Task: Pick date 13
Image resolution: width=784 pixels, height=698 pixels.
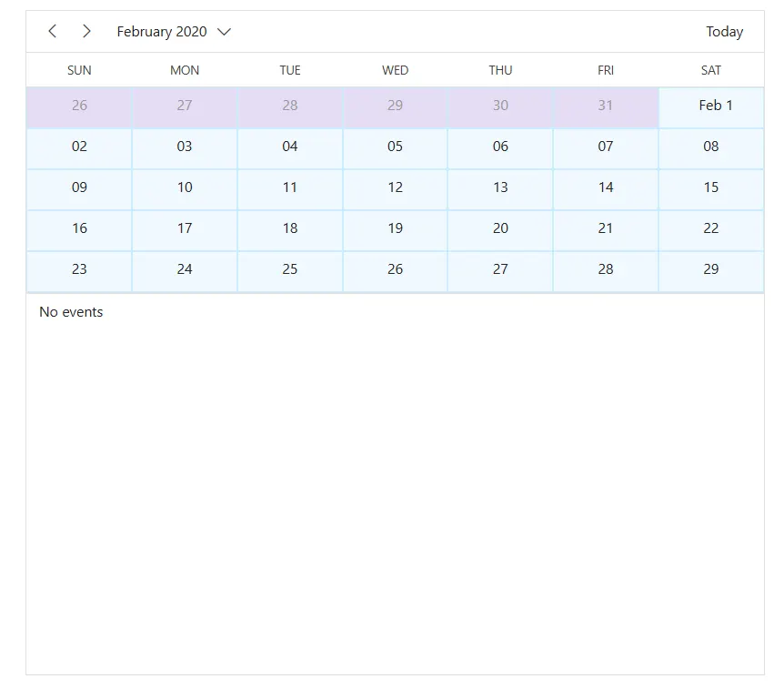Action: coord(500,189)
